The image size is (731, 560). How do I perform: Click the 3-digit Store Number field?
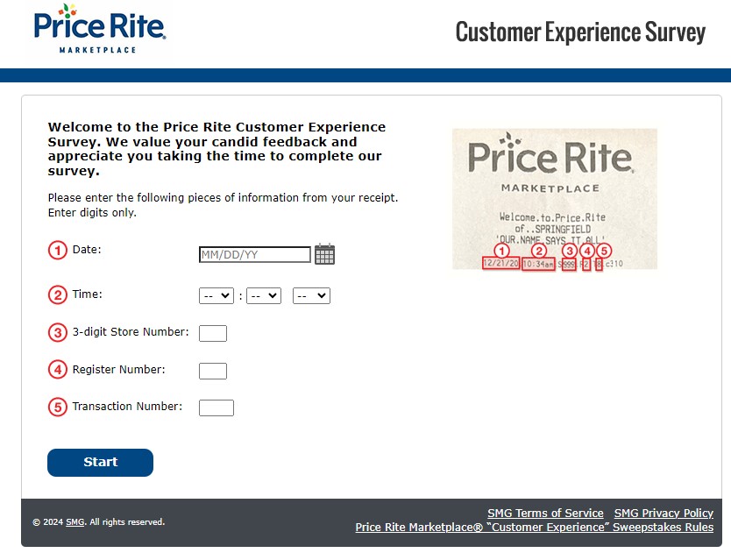213,333
